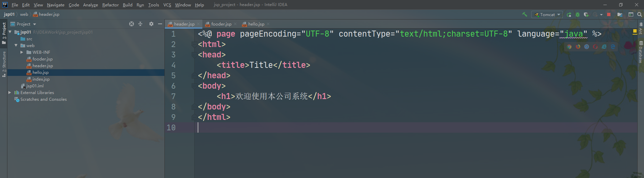Close the fooder.jsp tab
The height and width of the screenshot is (178, 644).
click(235, 24)
